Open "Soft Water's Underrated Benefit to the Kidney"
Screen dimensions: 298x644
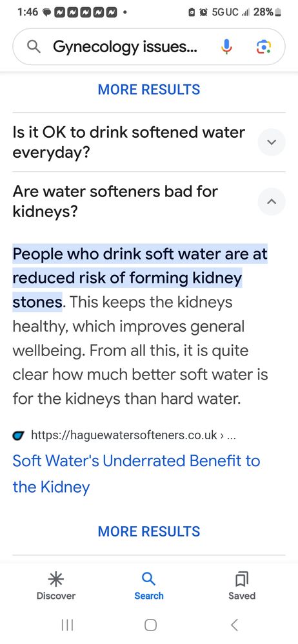136,474
